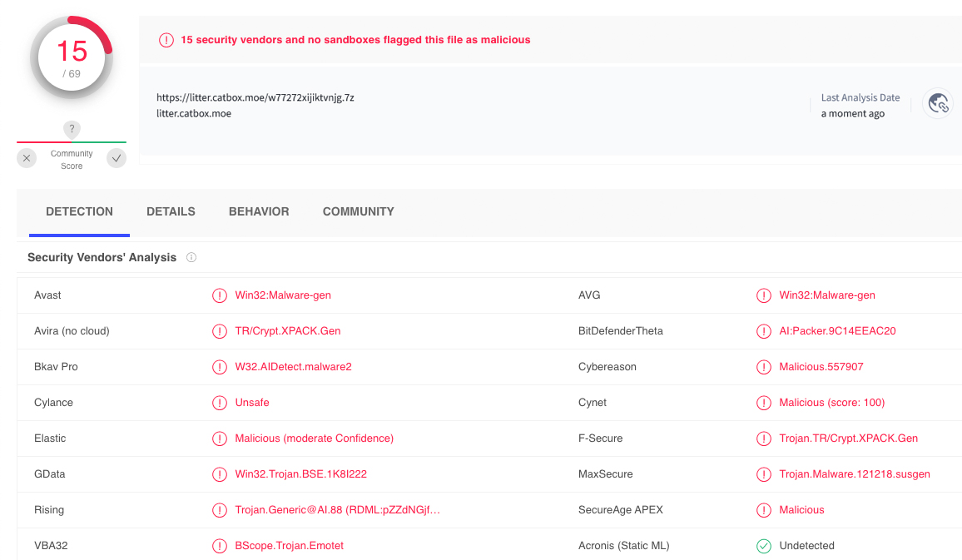The width and height of the screenshot is (962, 560).
Task: Click the alert icon in the VBA32 row
Action: point(220,546)
